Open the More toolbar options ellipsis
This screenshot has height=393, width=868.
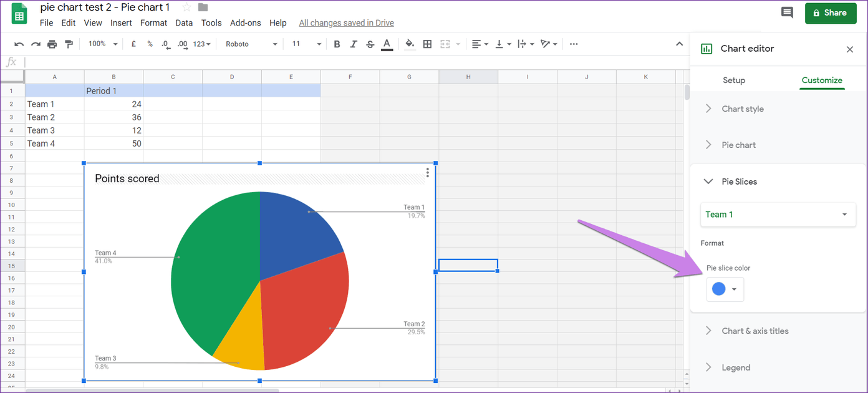(574, 44)
